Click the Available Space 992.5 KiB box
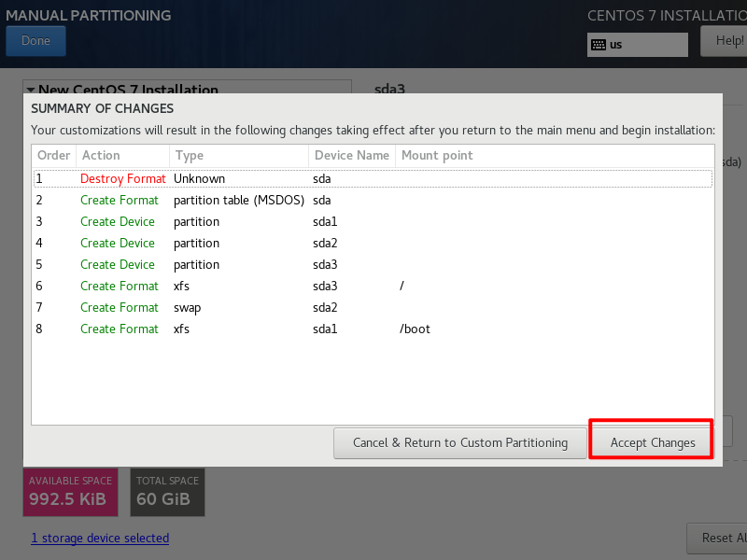Image resolution: width=747 pixels, height=560 pixels. [x=71, y=492]
